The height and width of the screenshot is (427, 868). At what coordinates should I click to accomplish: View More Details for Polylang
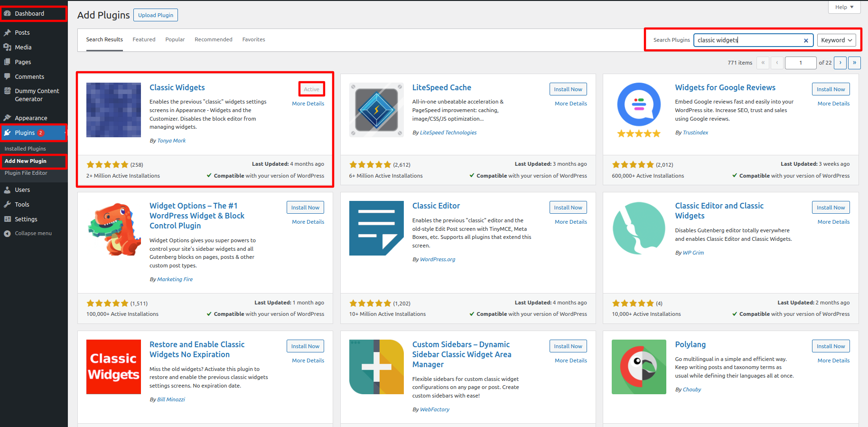[x=834, y=361]
